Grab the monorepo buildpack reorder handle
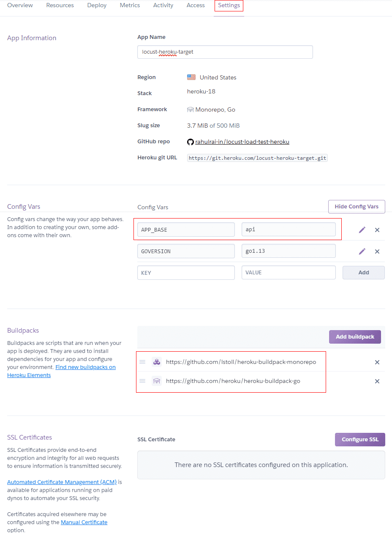The height and width of the screenshot is (533, 392). point(142,362)
